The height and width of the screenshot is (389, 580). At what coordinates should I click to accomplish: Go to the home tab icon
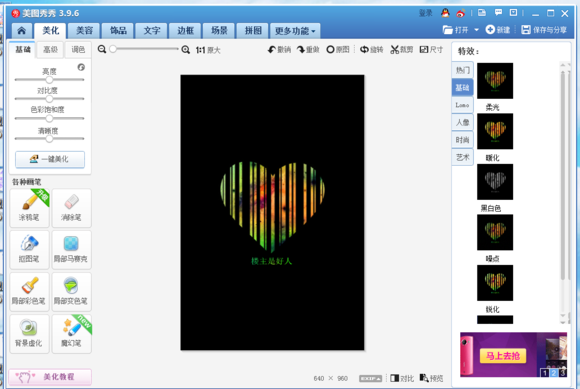(x=21, y=30)
